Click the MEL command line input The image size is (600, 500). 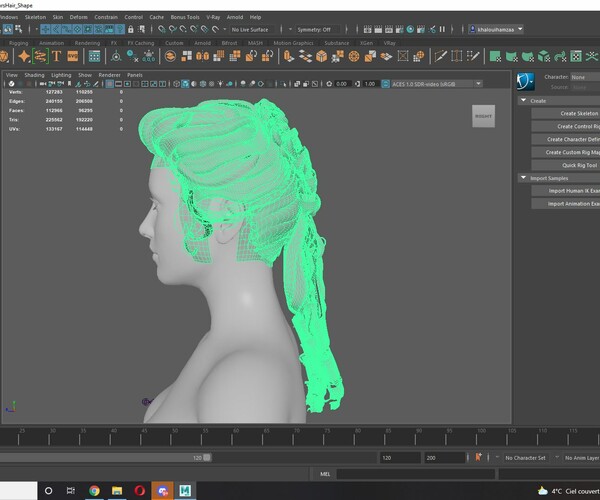pyautogui.click(x=415, y=474)
